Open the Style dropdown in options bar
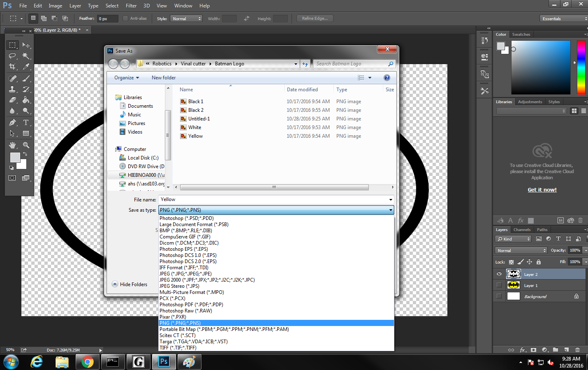The height and width of the screenshot is (370, 588). pos(186,18)
